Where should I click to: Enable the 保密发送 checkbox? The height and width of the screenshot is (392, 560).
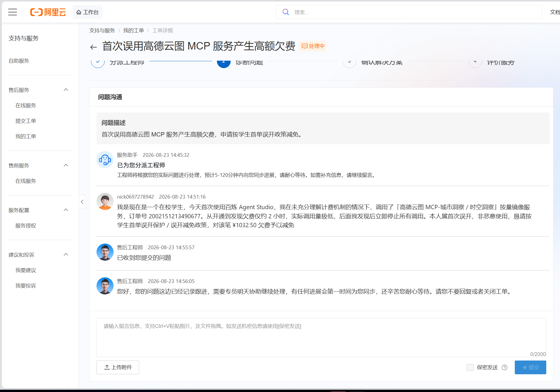click(x=470, y=367)
